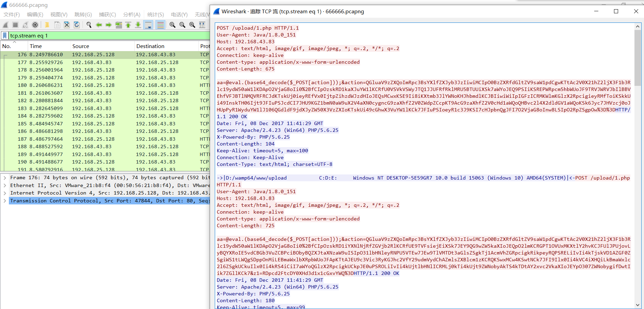The height and width of the screenshot is (309, 644).
Task: Open the 电话(Y) menu
Action: click(179, 14)
